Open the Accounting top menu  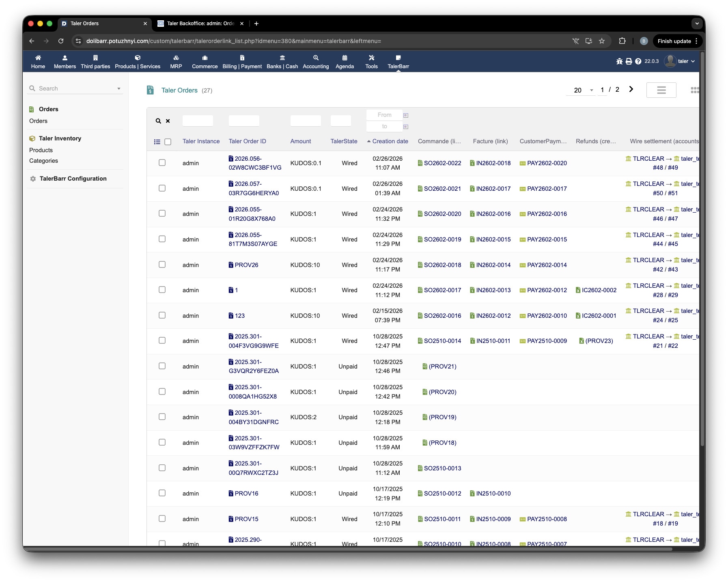(316, 62)
